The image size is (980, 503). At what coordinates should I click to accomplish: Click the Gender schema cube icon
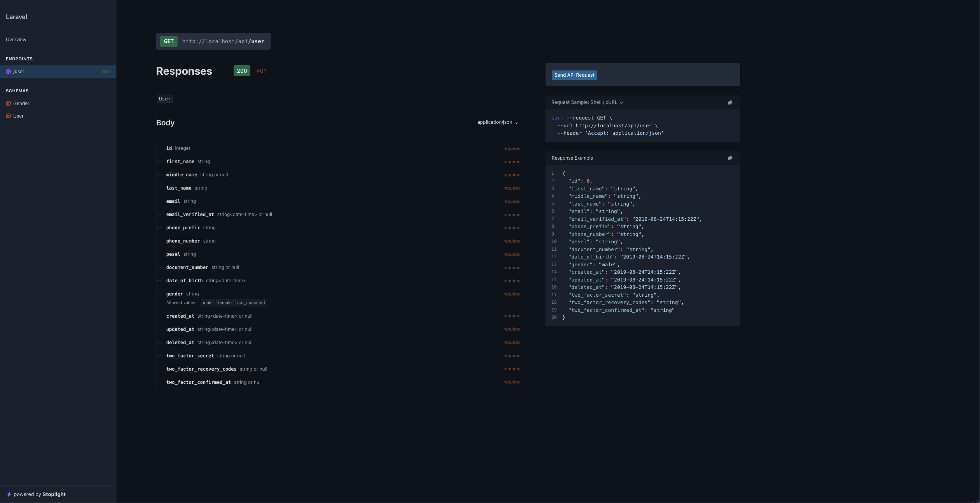pyautogui.click(x=8, y=104)
